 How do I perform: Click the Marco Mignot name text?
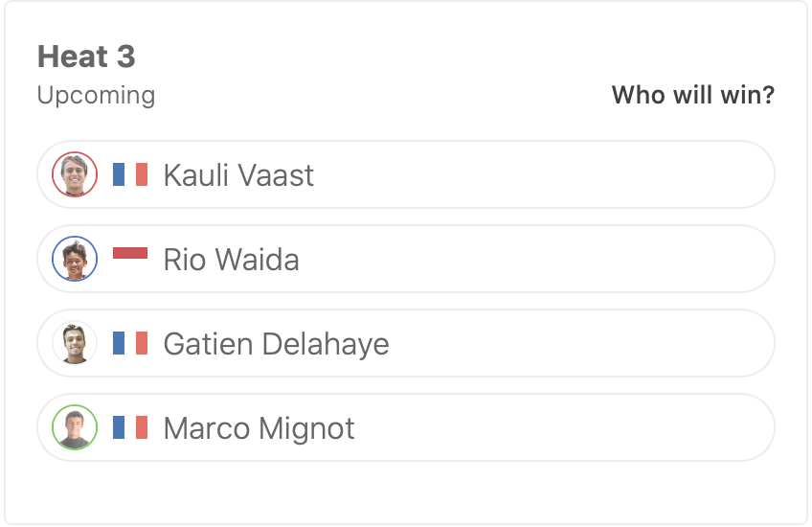(259, 428)
